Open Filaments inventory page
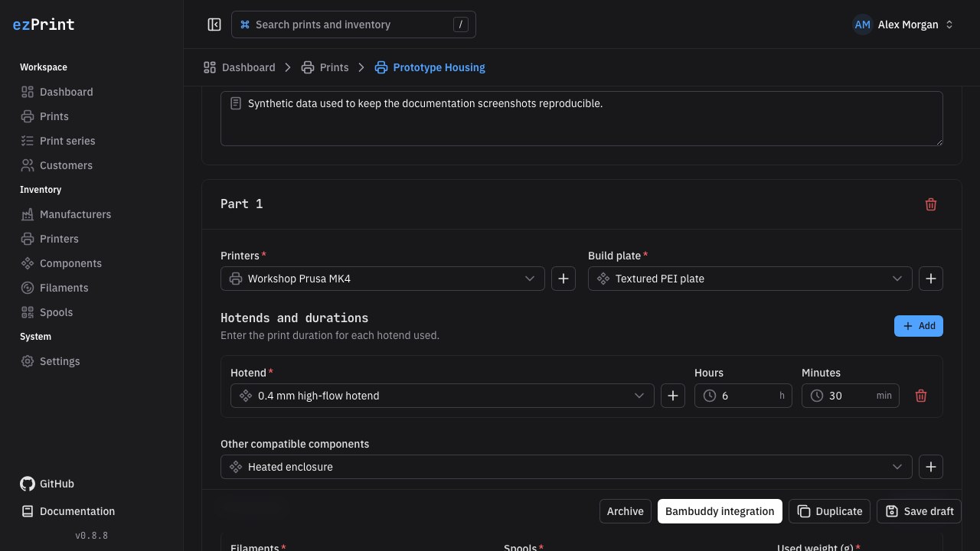The height and width of the screenshot is (551, 980). click(92, 288)
